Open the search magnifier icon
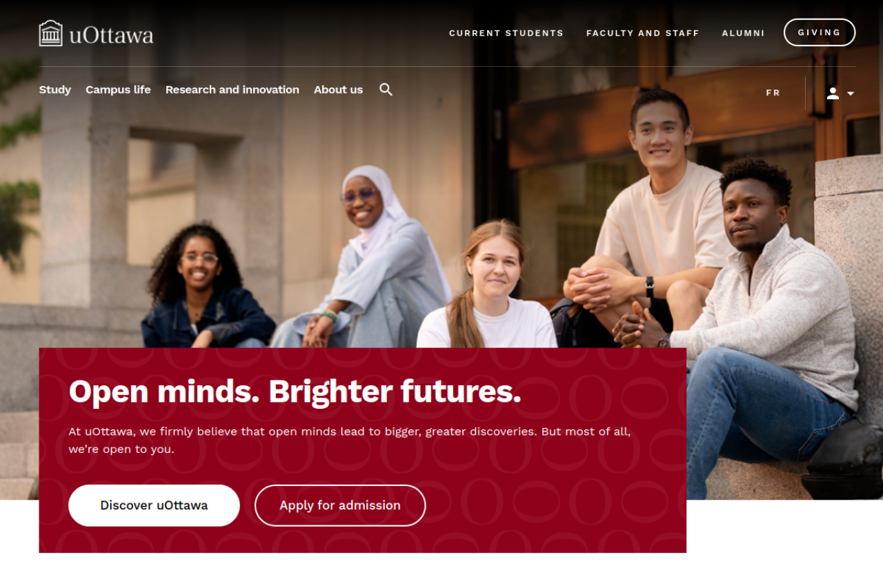Image resolution: width=883 pixels, height=588 pixels. [x=386, y=90]
